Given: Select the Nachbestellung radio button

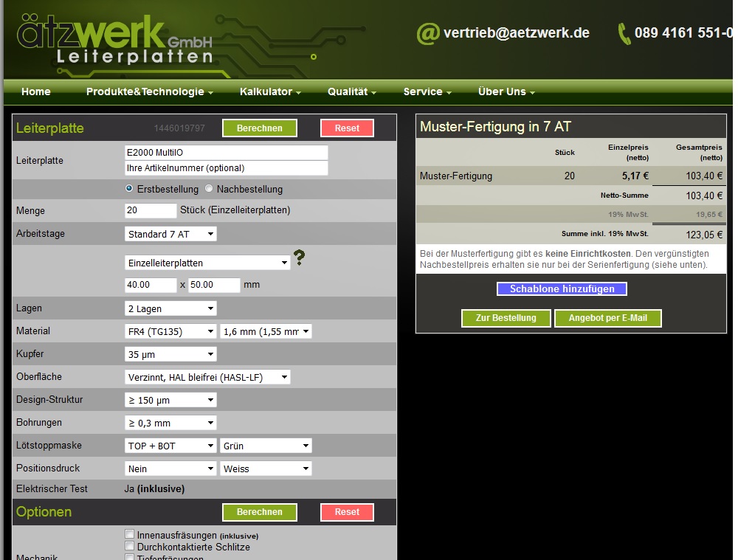Looking at the screenshot, I should 209,189.
